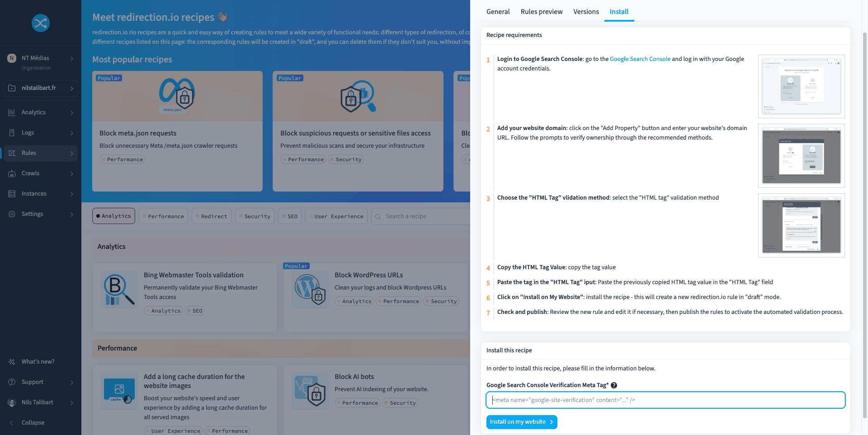868x435 pixels.
Task: Click the long cache duration recipe icon
Action: (119, 391)
